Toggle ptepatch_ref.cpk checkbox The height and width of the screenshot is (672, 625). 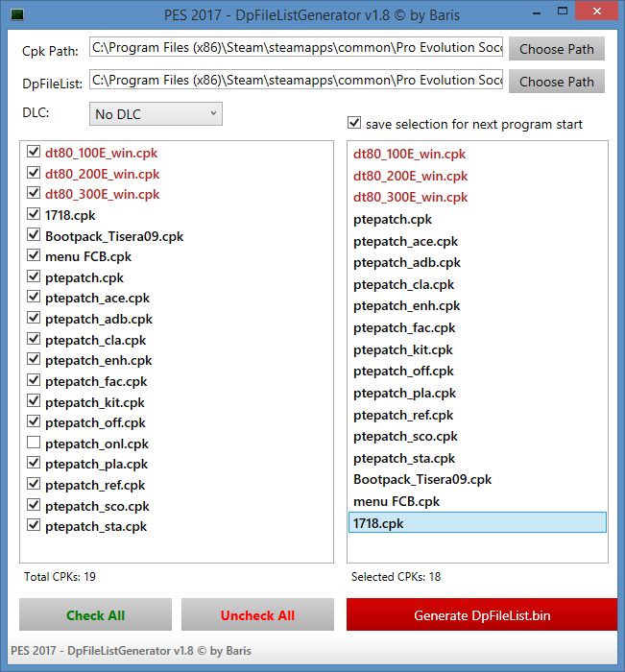pyautogui.click(x=34, y=484)
